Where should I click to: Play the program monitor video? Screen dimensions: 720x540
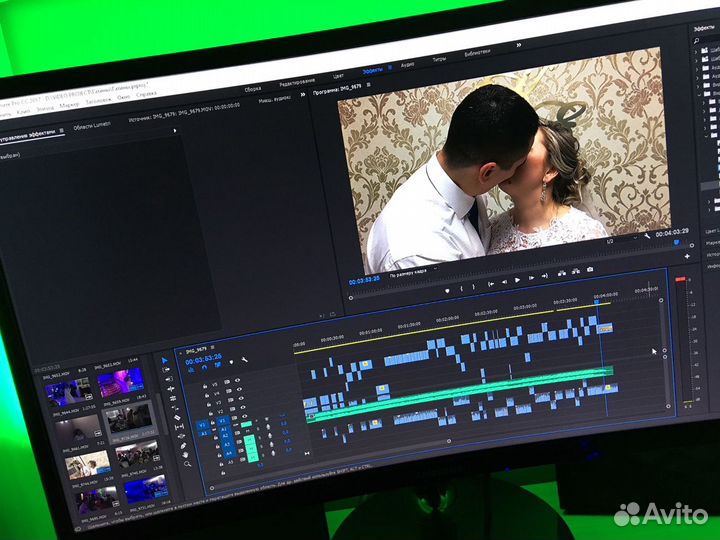[x=517, y=280]
